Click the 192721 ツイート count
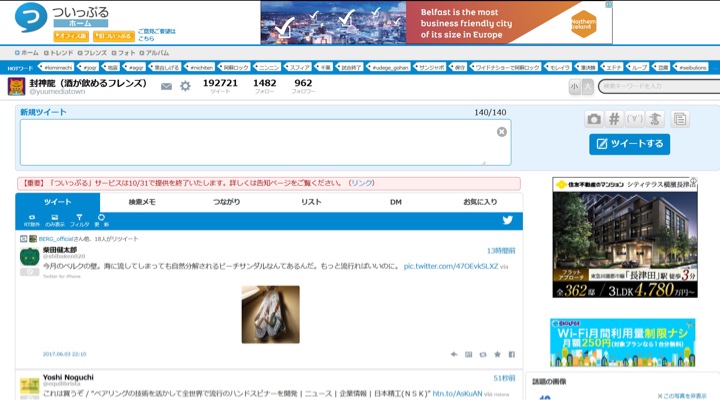 tap(220, 86)
